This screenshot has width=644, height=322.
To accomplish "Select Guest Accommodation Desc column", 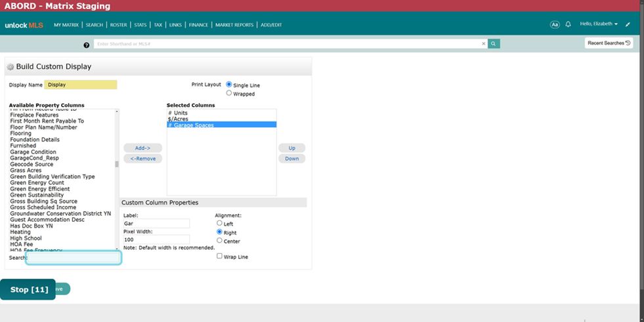I will pyautogui.click(x=47, y=220).
